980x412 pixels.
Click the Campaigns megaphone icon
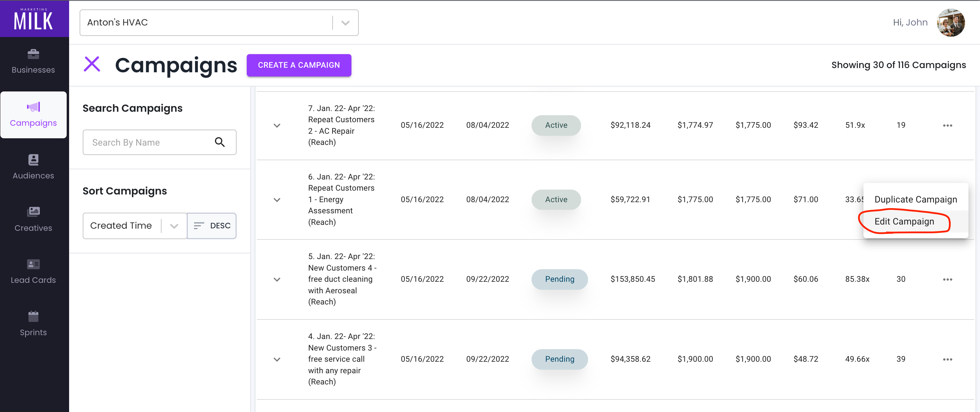click(33, 107)
